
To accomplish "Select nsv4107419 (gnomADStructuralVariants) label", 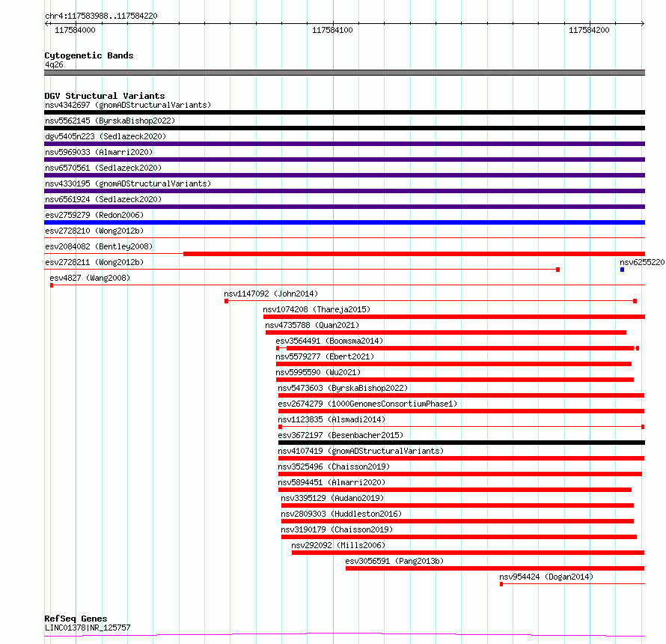I will (x=361, y=451).
